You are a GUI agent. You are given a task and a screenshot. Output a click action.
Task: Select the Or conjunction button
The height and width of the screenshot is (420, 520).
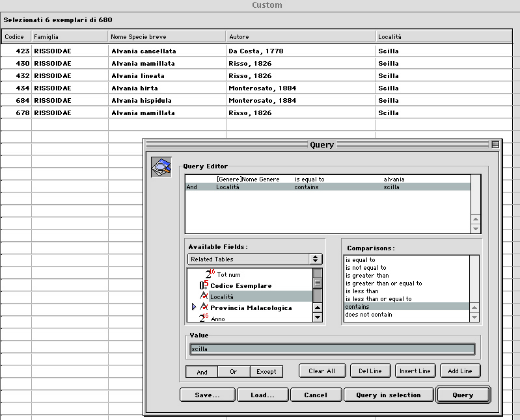(234, 372)
